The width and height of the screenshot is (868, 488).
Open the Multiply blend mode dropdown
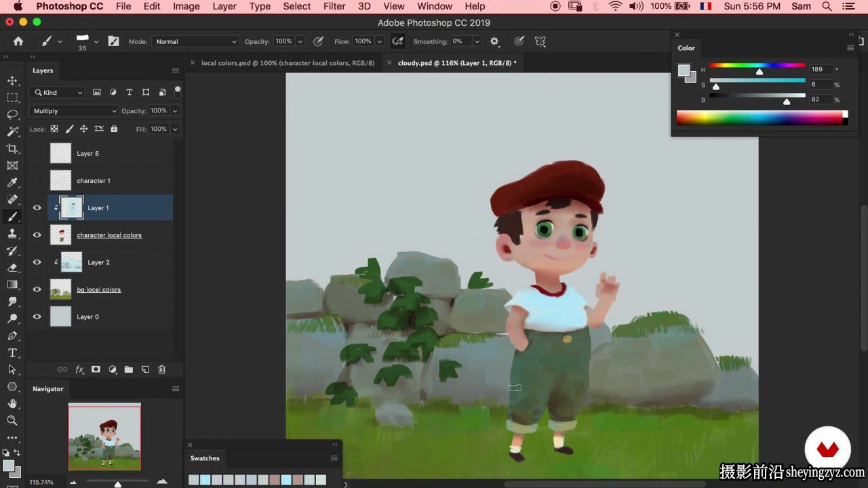(74, 110)
